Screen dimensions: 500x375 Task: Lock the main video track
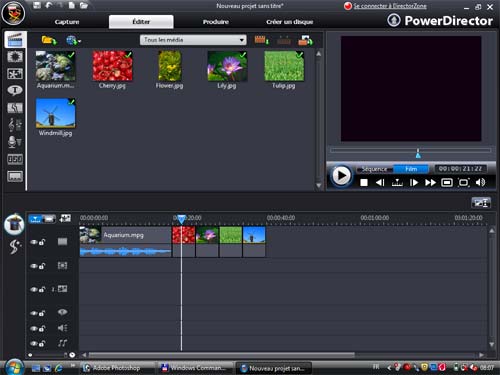(42, 242)
